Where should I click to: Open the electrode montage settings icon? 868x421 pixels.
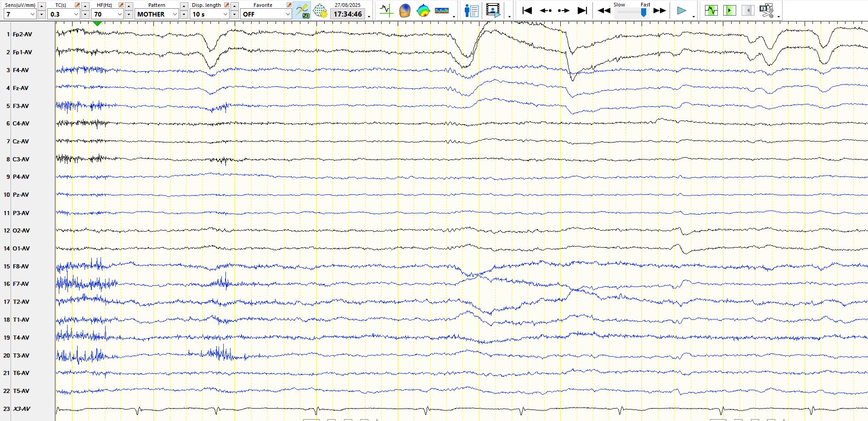[x=320, y=11]
